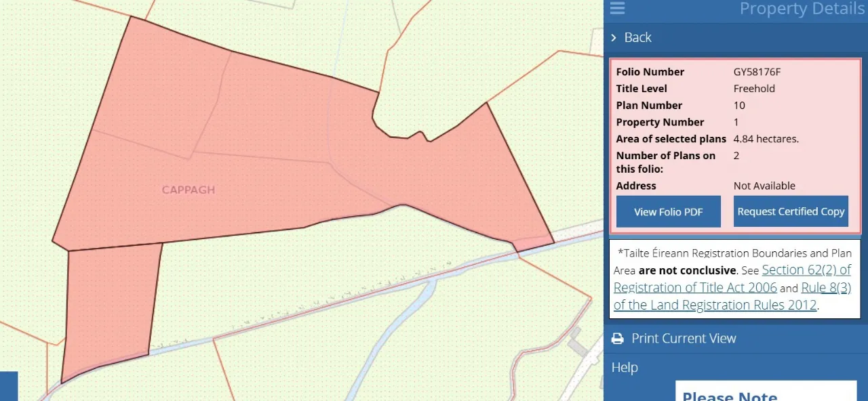Open Section 62(2) Registration of Title link

click(806, 270)
